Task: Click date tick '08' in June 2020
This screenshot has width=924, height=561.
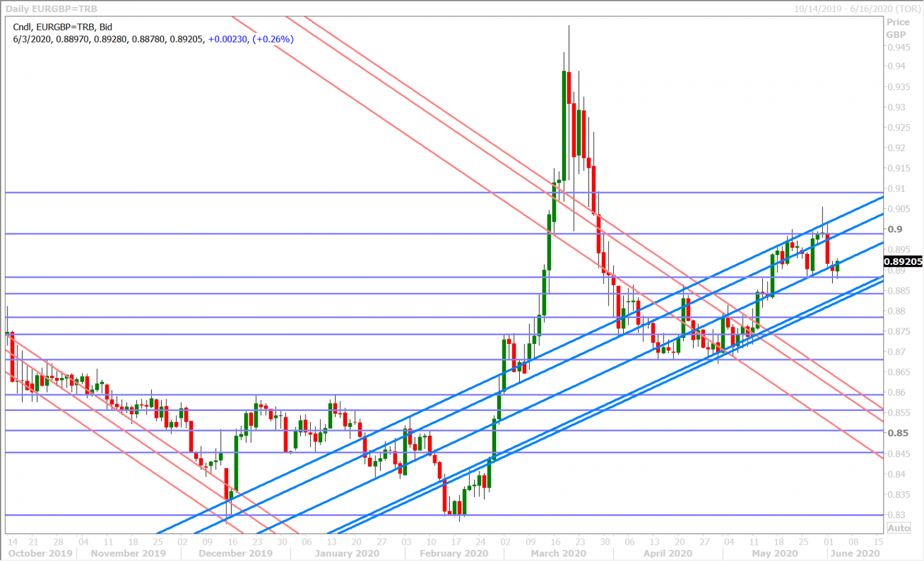Action: [x=854, y=542]
